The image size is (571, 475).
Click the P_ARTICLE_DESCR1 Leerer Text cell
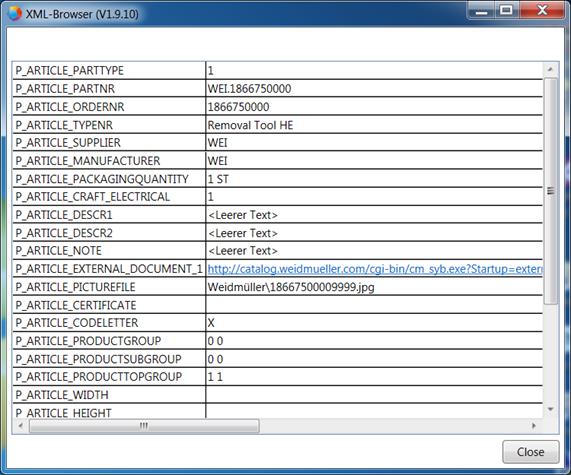pyautogui.click(x=374, y=215)
